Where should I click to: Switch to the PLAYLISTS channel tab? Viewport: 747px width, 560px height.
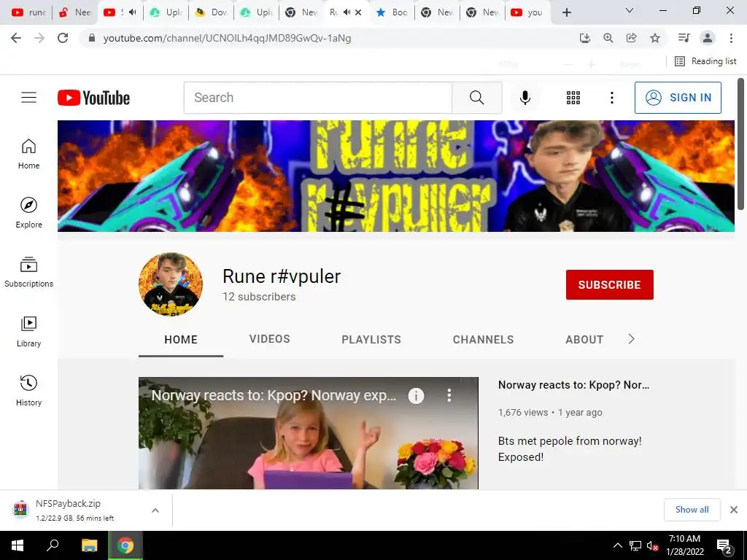click(x=371, y=340)
